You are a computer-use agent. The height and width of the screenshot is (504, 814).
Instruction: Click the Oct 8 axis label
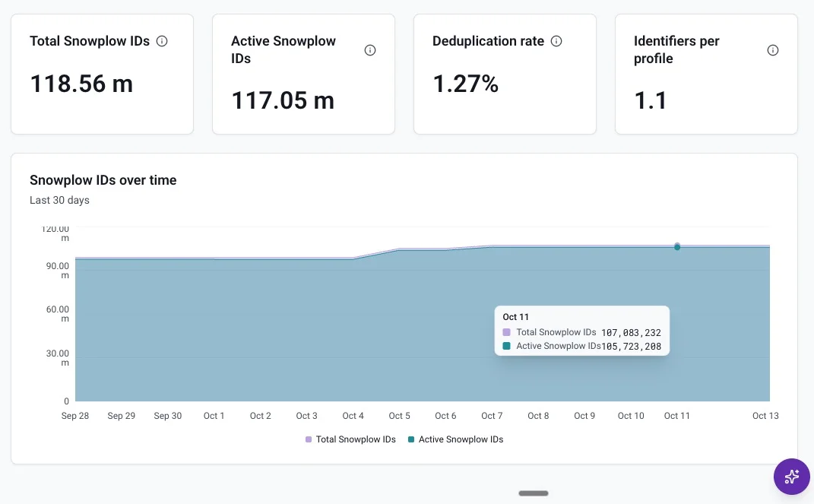click(538, 416)
